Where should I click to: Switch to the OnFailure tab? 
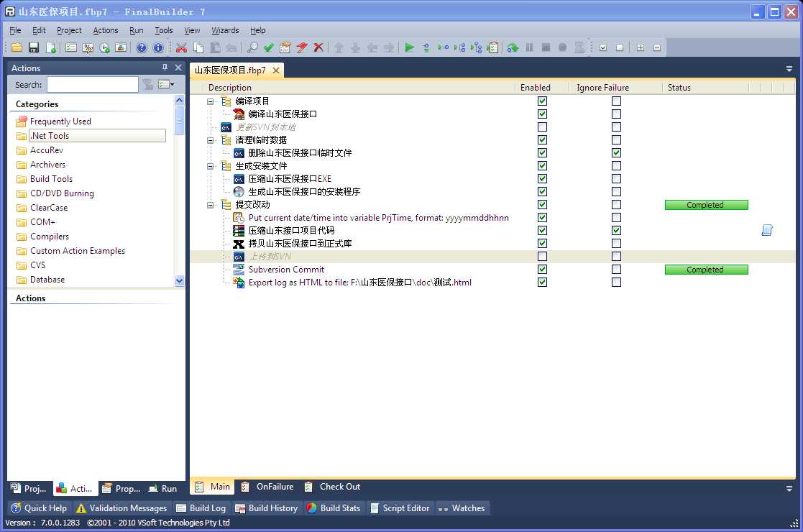tap(268, 487)
